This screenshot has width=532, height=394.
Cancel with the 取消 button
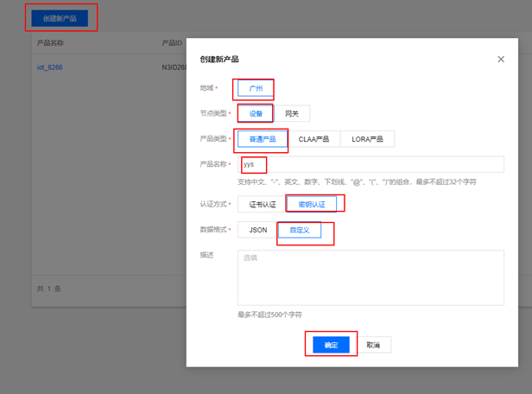pos(373,345)
